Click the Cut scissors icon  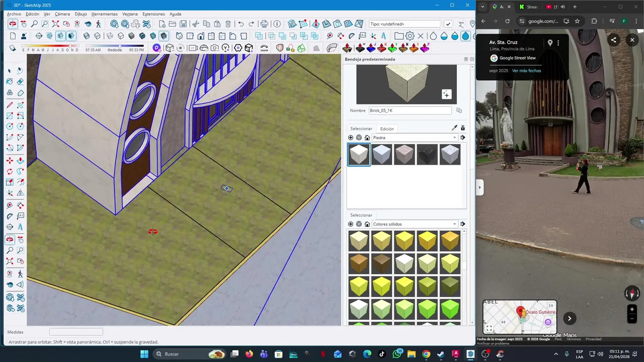click(x=195, y=24)
